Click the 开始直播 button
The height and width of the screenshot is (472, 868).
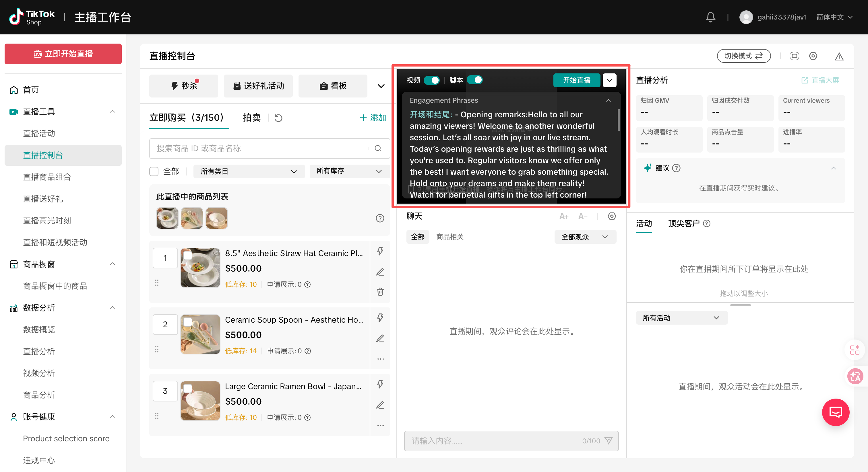click(577, 80)
